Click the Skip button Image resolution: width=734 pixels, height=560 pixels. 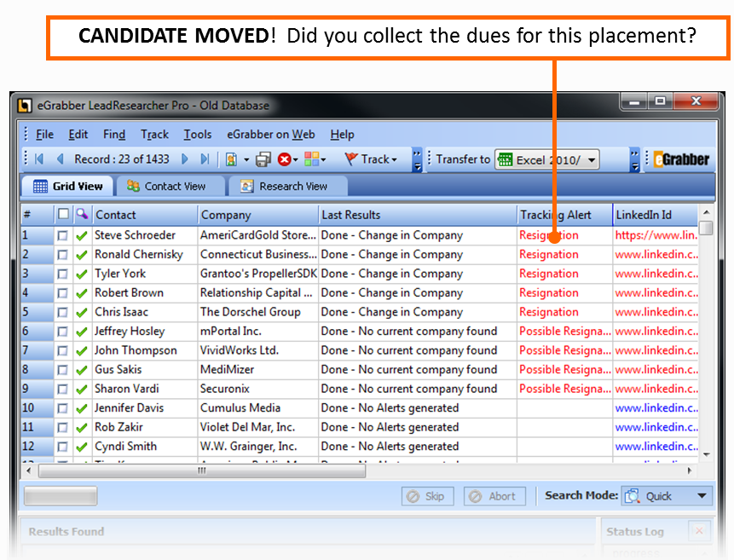427,496
